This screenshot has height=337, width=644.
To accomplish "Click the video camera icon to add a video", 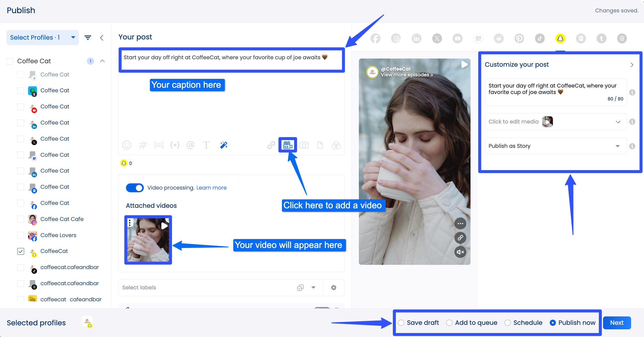I will (287, 145).
